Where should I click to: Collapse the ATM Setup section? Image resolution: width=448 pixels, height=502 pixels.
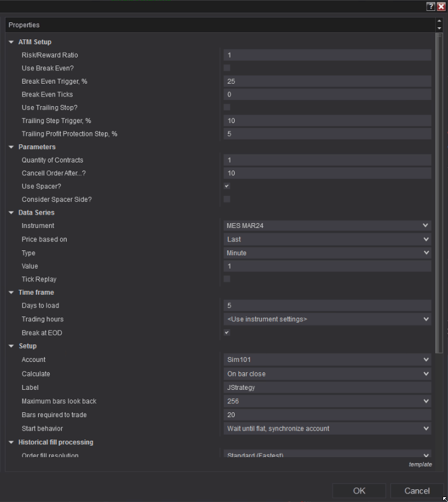coord(10,42)
